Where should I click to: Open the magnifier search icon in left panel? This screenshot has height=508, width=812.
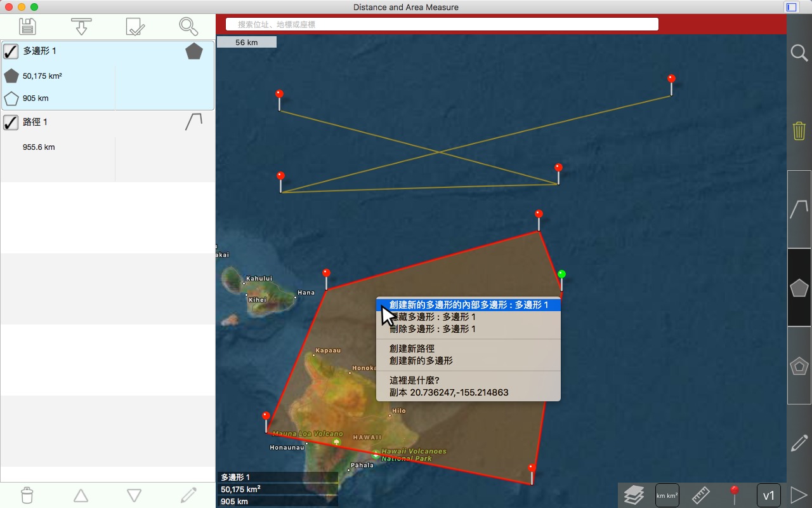point(188,27)
